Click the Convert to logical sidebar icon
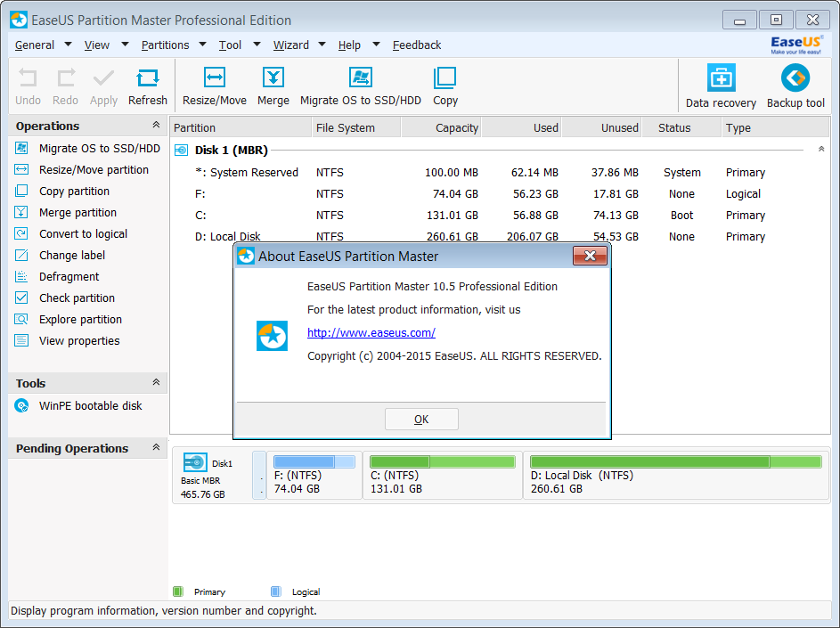 [x=21, y=233]
